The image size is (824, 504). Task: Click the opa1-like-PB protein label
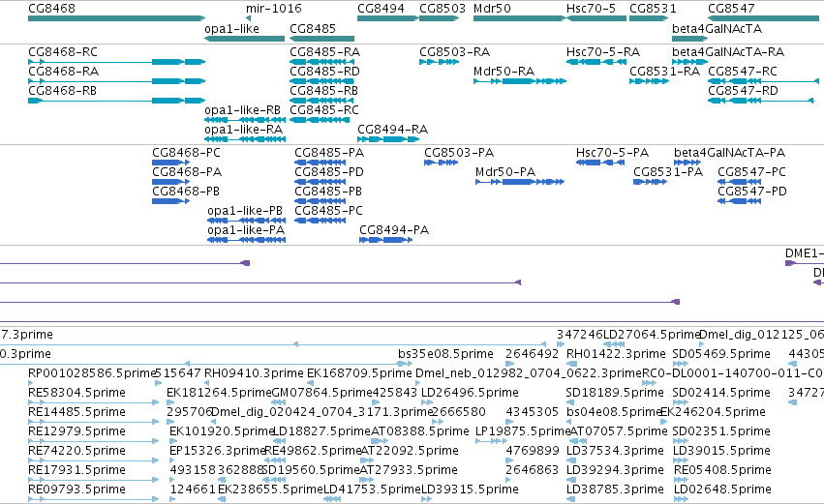coord(245,211)
